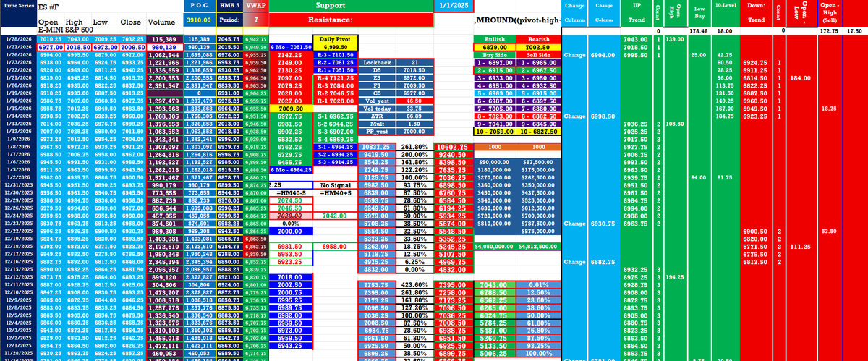Click the $4,050,000.00 cell

[493, 245]
